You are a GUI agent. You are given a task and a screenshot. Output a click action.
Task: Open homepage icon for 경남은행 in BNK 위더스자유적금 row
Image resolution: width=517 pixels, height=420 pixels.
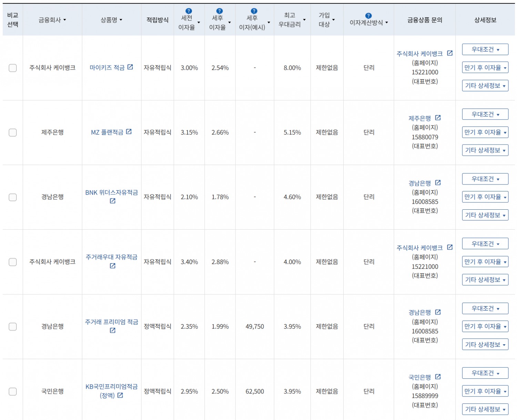438,183
